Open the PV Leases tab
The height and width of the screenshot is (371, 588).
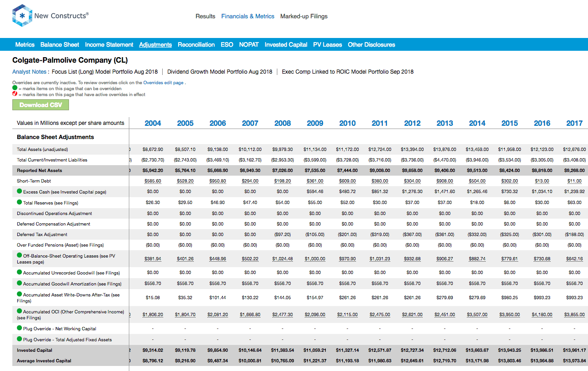(x=328, y=44)
